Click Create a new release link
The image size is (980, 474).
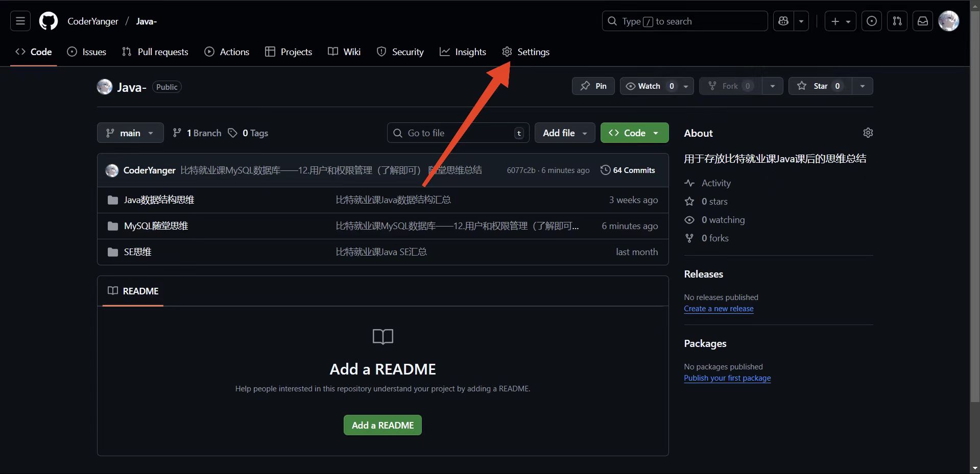719,309
